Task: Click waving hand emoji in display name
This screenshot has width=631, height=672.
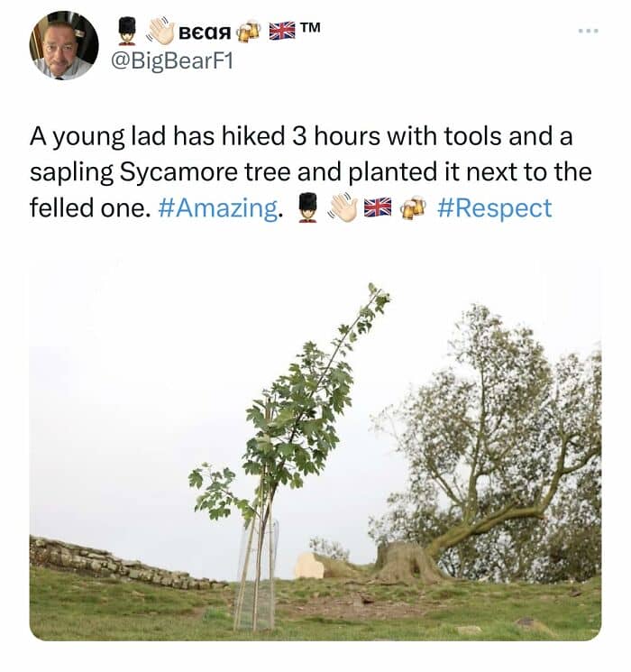Action: [x=160, y=32]
